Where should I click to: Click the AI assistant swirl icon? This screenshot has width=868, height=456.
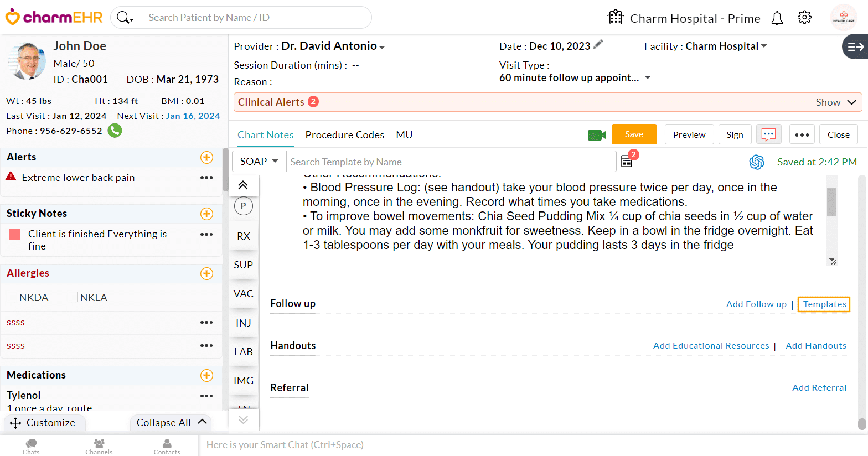click(x=757, y=162)
